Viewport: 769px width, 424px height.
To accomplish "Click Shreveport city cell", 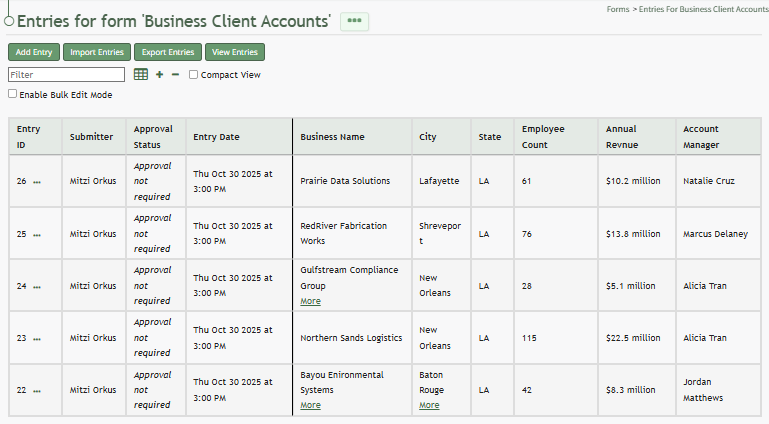I will point(440,233).
